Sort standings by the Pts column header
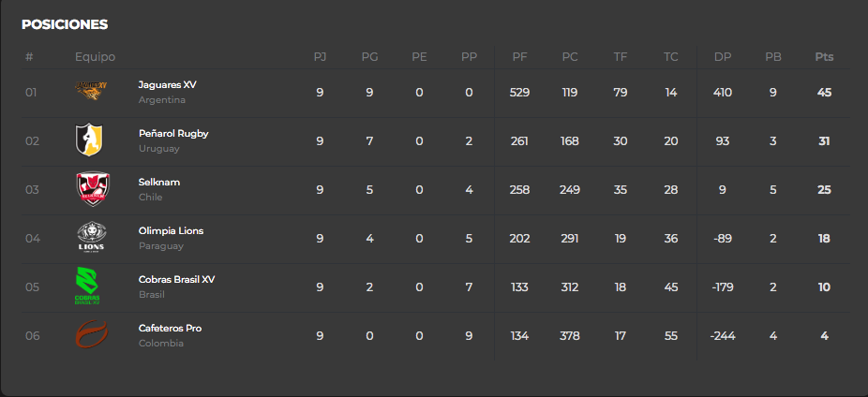Image resolution: width=868 pixels, height=397 pixels. coord(824,57)
